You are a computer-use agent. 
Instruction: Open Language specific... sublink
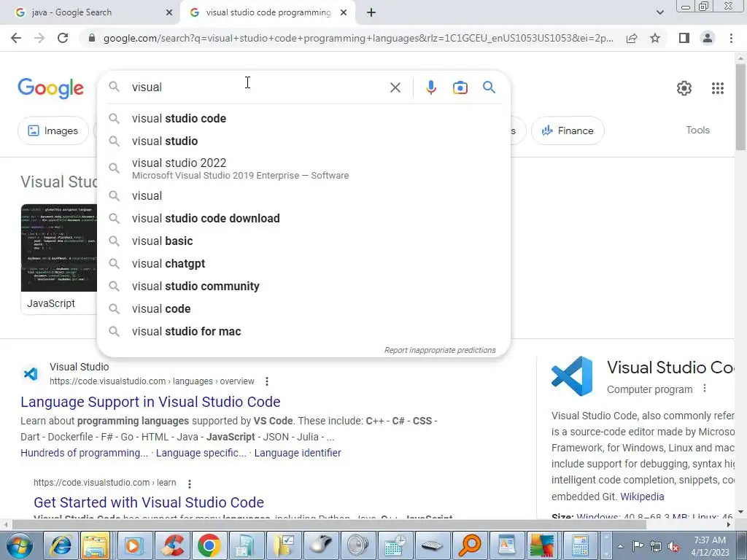(201, 453)
